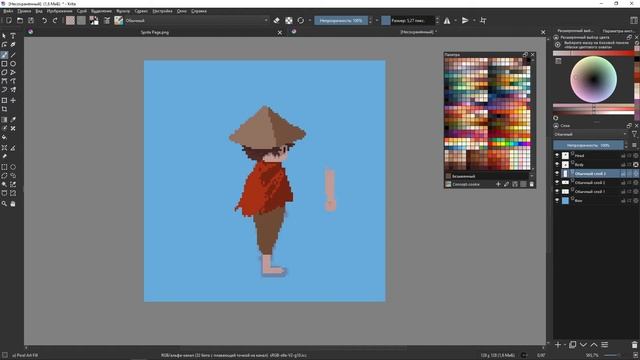Select the Elliptical Selection tool
This screenshot has height=360, width=640.
[13, 167]
